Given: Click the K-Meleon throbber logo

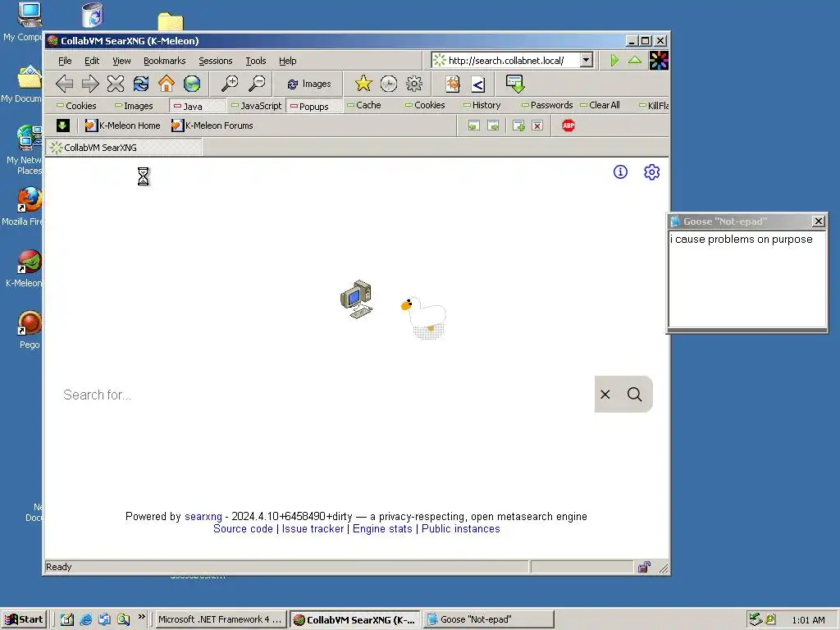Looking at the screenshot, I should [x=659, y=61].
